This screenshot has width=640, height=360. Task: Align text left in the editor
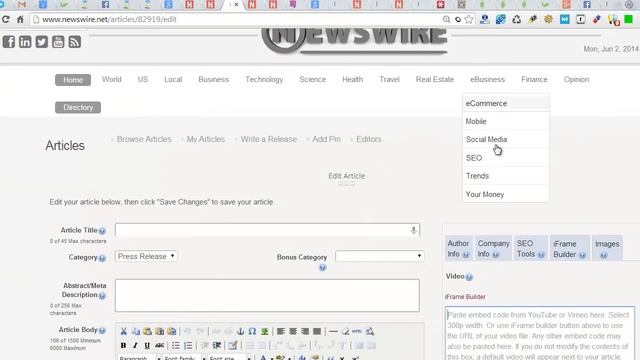point(281,331)
